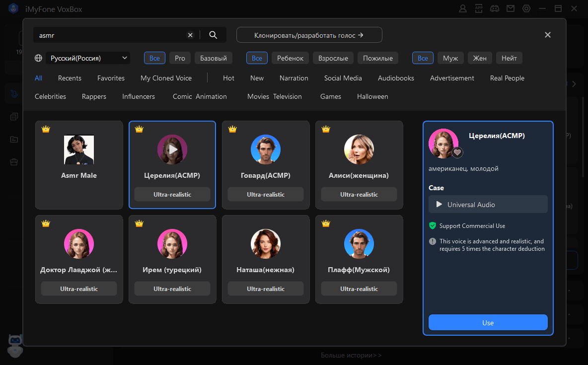Show the Celebrities category
Image resolution: width=588 pixels, height=365 pixels.
50,96
